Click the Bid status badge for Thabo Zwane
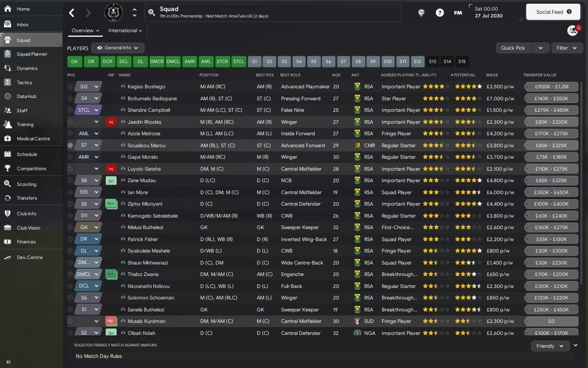 [110, 274]
